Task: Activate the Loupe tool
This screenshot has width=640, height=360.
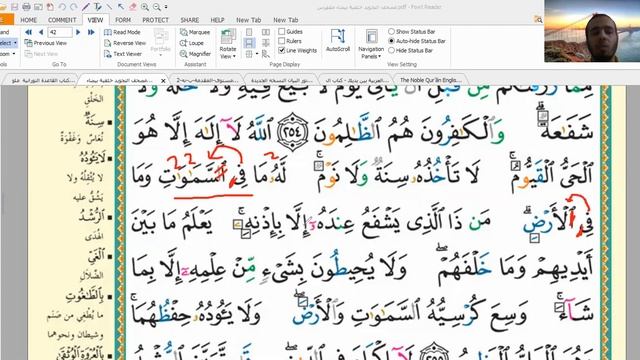Action: click(191, 43)
